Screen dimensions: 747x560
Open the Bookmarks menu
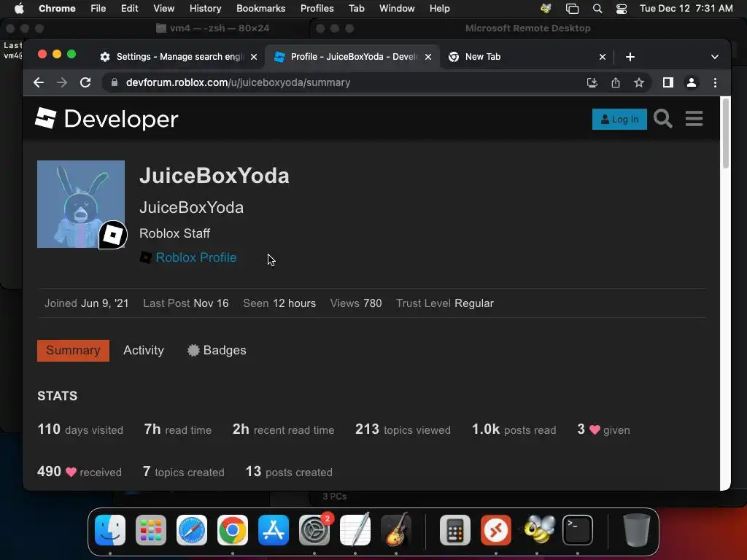pyautogui.click(x=260, y=8)
